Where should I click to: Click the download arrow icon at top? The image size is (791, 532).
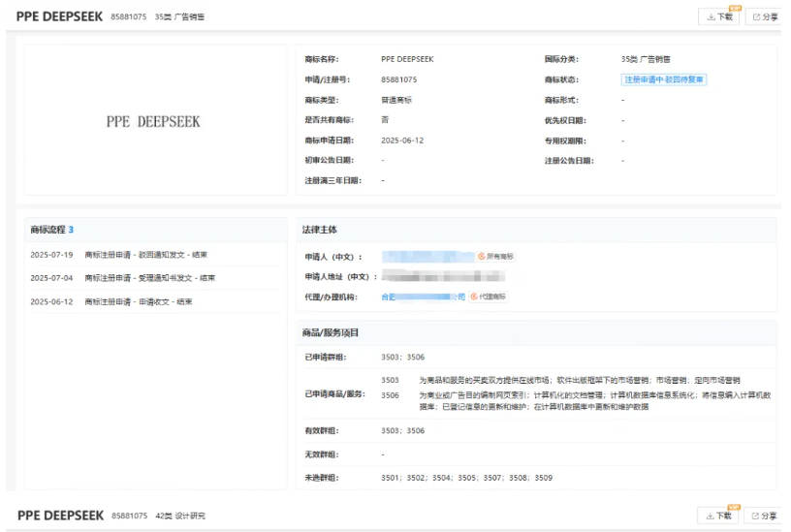point(711,17)
